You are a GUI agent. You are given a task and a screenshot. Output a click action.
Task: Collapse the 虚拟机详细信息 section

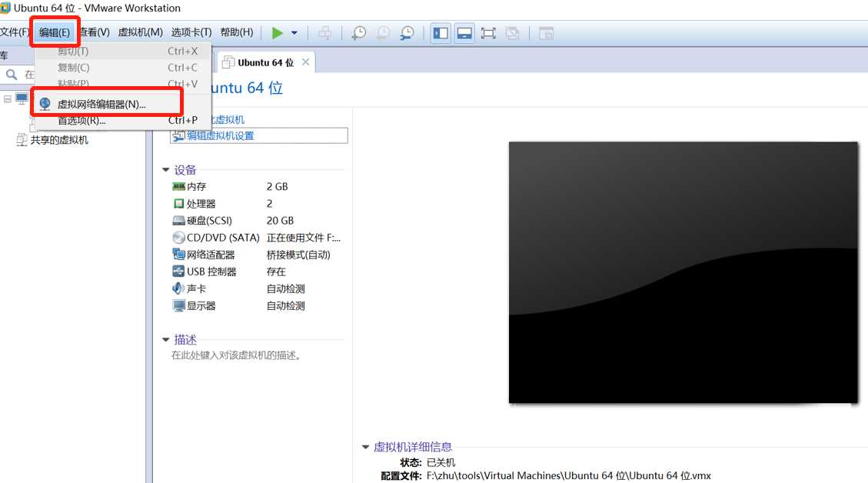click(365, 447)
